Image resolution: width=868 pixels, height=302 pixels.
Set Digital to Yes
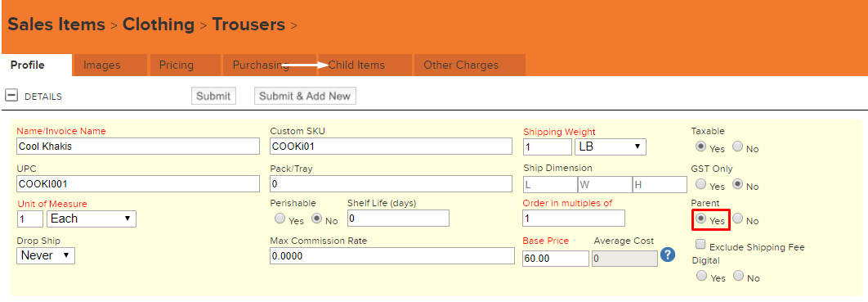[x=701, y=276]
